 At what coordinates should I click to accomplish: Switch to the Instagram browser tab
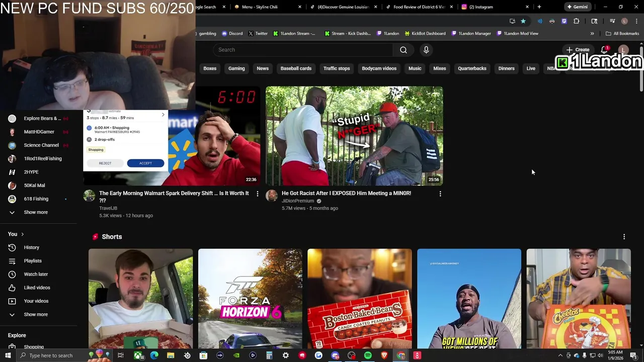point(494,7)
